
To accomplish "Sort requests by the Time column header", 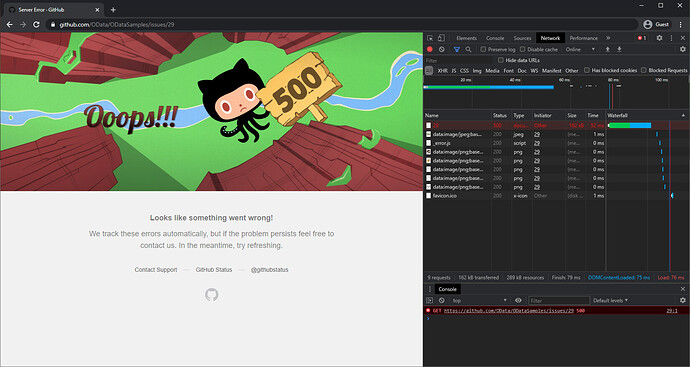I will (x=595, y=115).
